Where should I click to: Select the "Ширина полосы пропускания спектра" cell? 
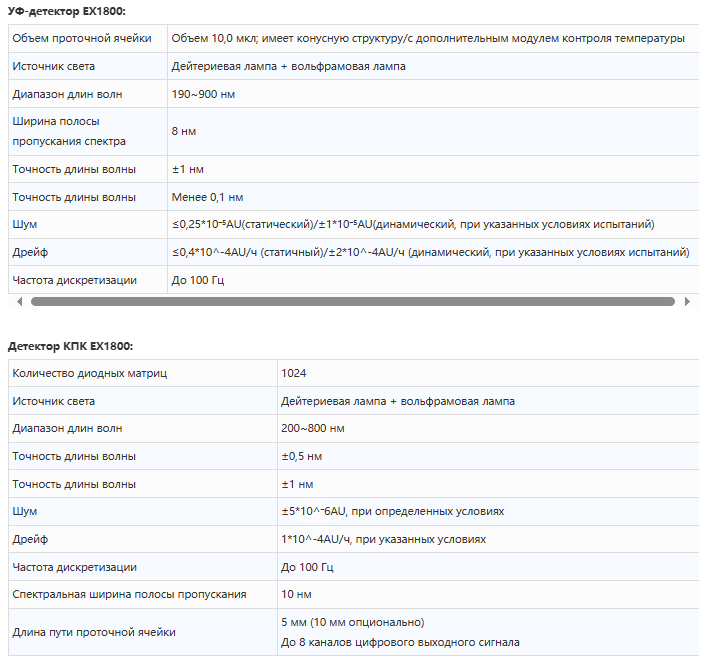(70, 131)
